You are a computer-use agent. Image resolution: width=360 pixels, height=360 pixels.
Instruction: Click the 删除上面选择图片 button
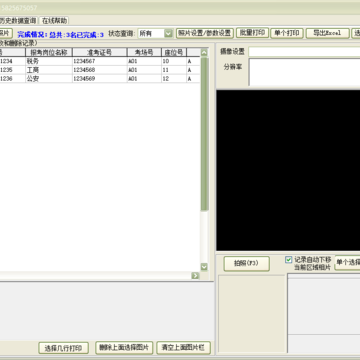pos(124,348)
